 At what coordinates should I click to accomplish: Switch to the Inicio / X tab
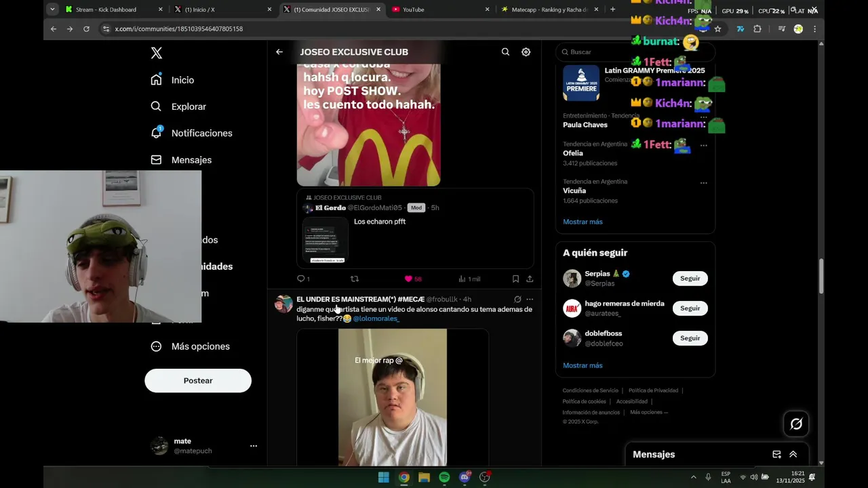coord(222,9)
